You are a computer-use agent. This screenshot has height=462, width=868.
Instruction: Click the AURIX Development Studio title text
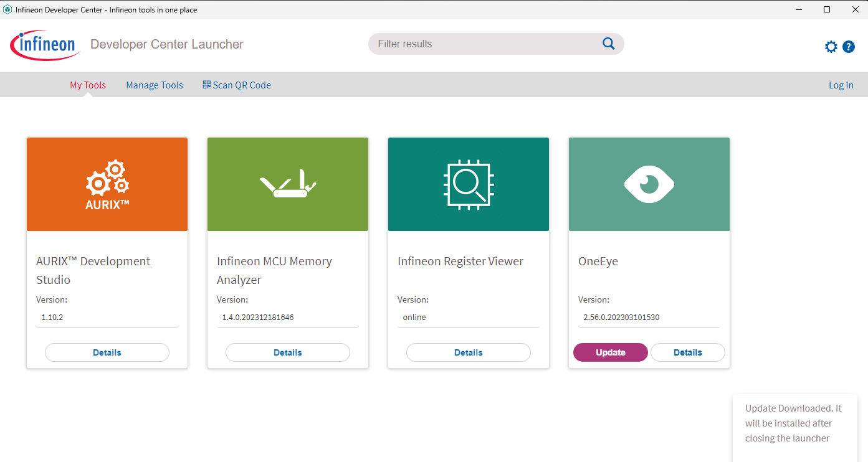pos(93,270)
